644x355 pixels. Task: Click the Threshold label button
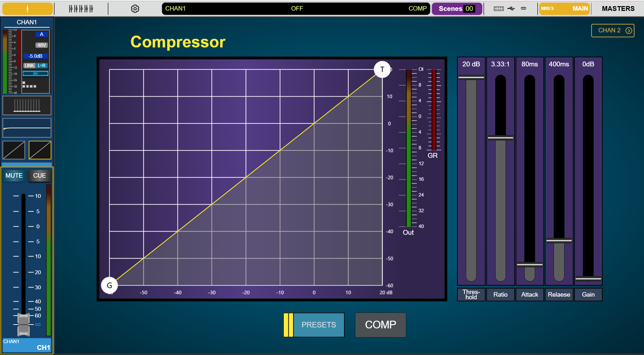471,294
